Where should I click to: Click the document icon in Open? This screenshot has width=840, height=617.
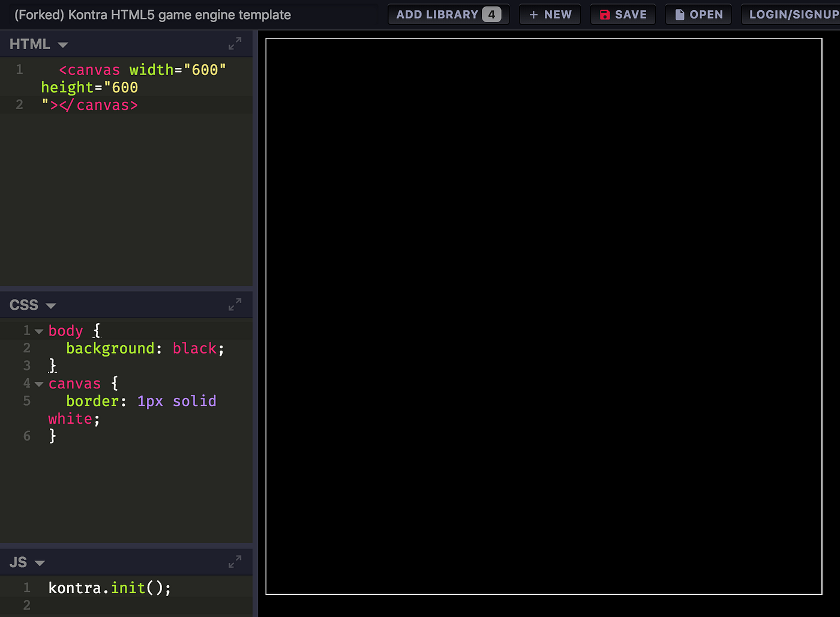click(680, 14)
